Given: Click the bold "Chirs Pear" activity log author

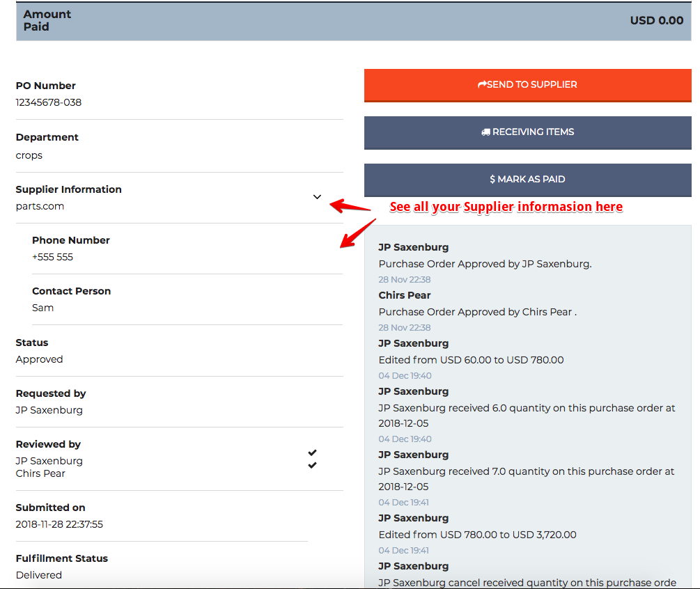Looking at the screenshot, I should coord(405,295).
